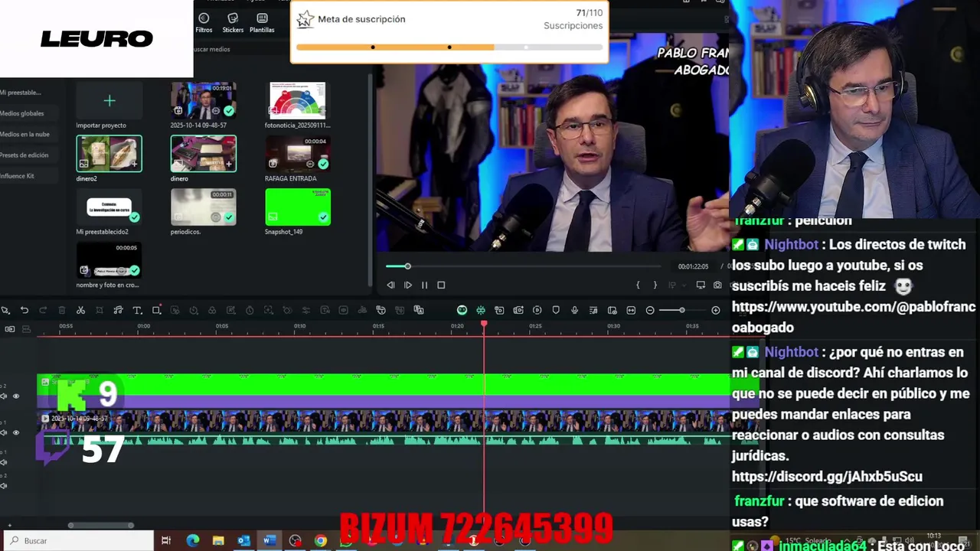Toggle the track link icon above tracks

pyautogui.click(x=10, y=329)
